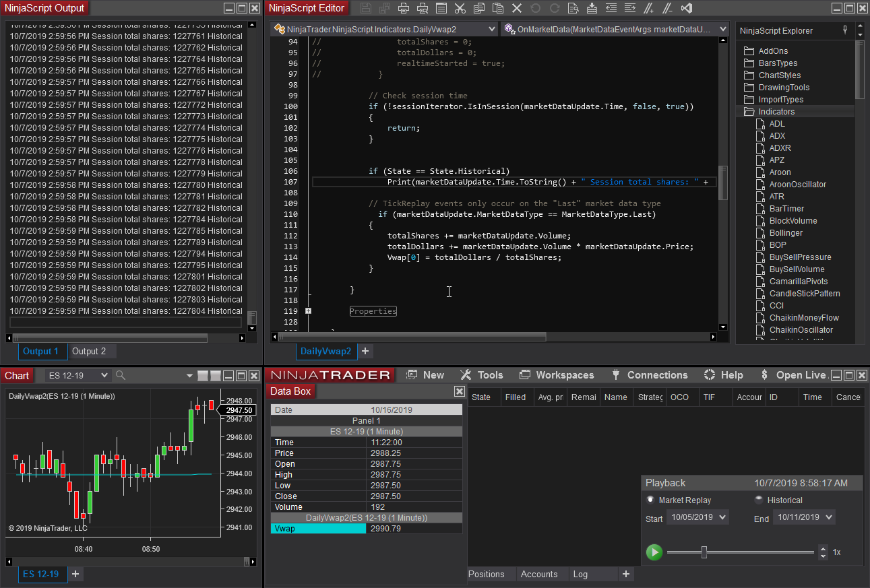The image size is (870, 588).
Task: Select the Market Replay radio button
Action: pyautogui.click(x=650, y=500)
